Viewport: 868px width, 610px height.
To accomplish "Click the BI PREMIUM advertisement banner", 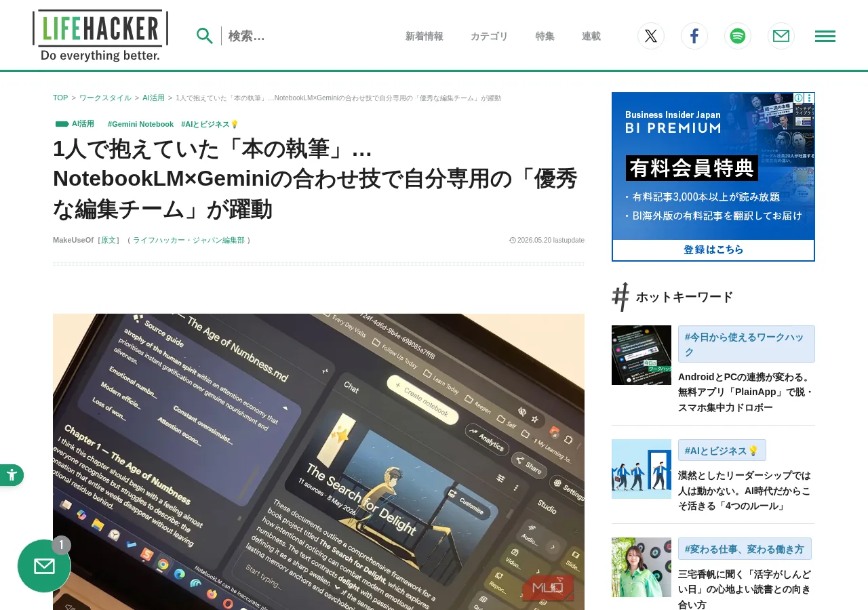I will coord(713,177).
